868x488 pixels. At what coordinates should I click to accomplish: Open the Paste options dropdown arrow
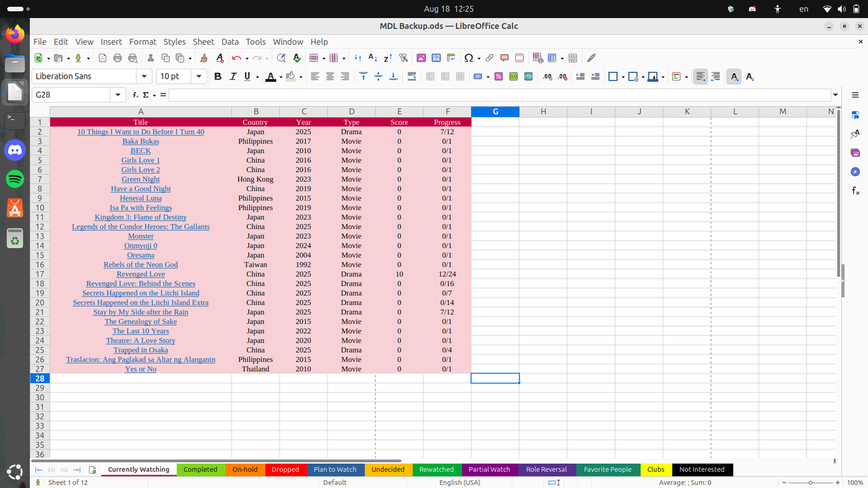point(189,59)
